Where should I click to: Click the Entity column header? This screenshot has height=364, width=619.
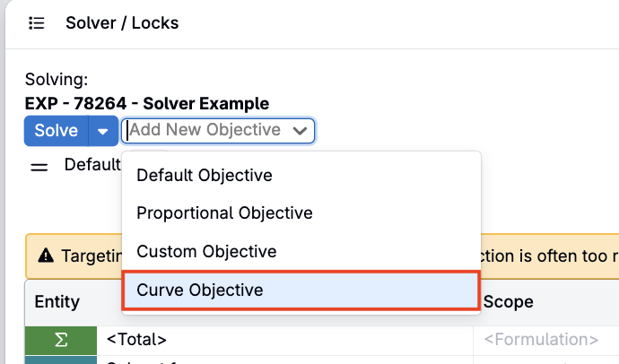[x=57, y=302]
